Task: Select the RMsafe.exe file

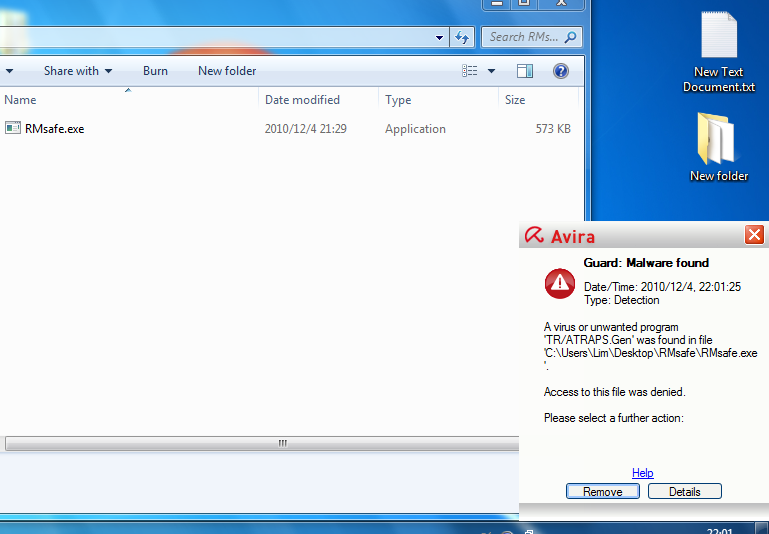Action: 54,128
